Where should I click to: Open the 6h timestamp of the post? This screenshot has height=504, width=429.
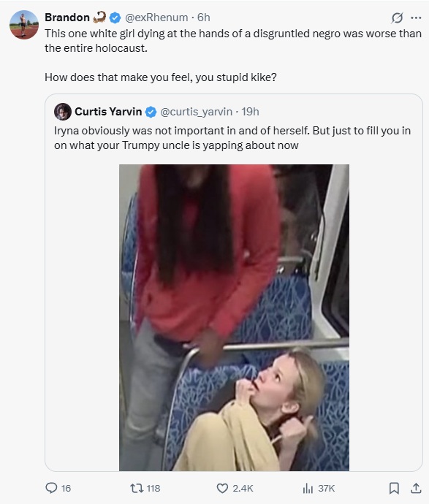(204, 18)
